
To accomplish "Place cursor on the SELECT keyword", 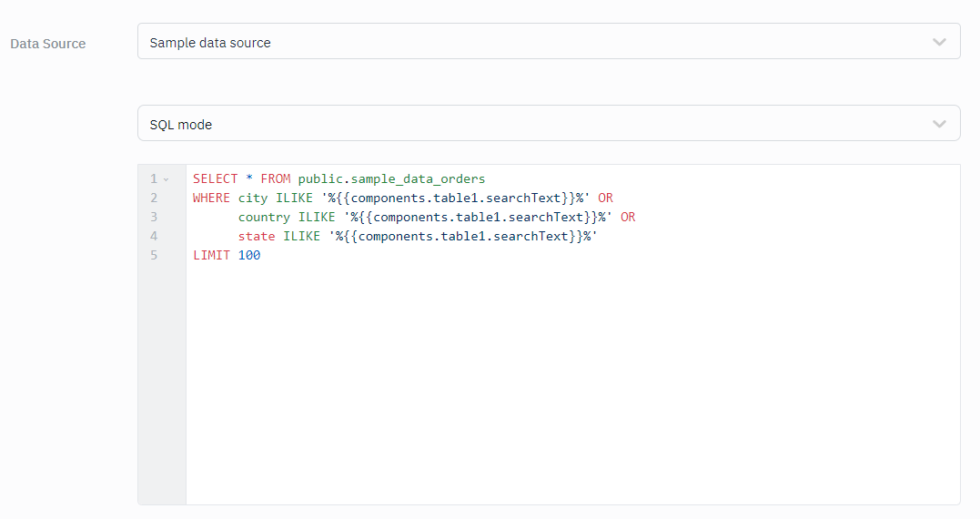I will (x=215, y=178).
